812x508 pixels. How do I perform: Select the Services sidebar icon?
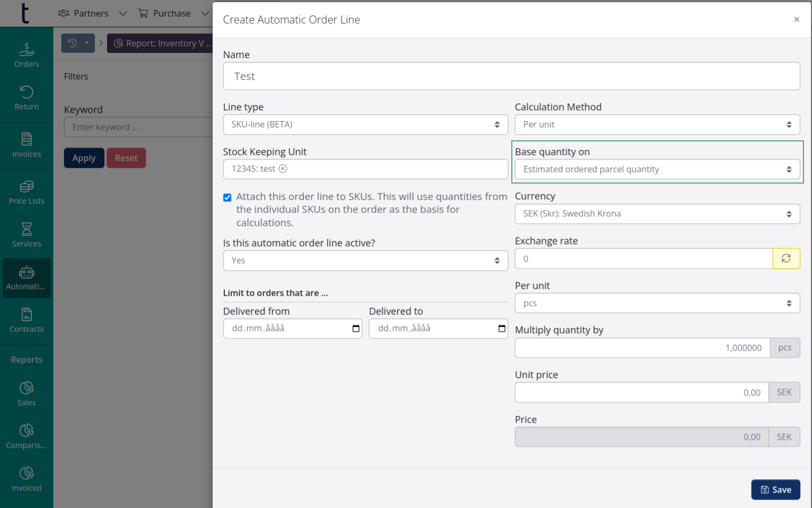tap(26, 235)
